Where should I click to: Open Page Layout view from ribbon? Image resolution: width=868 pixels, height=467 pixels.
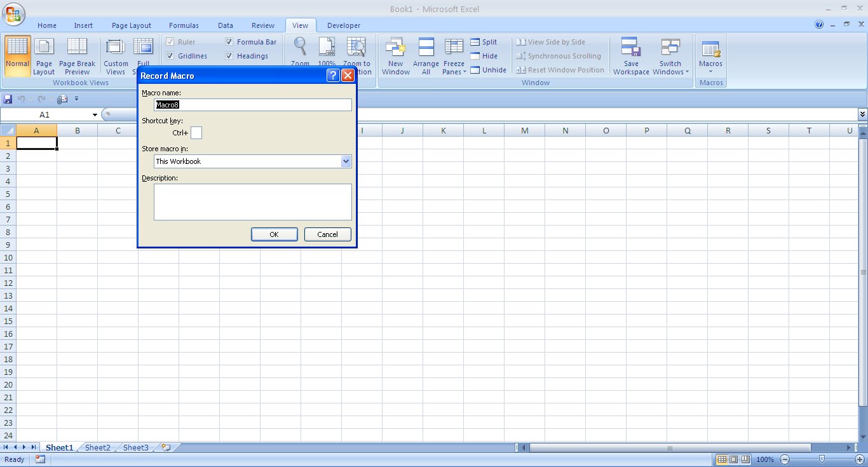(x=44, y=56)
